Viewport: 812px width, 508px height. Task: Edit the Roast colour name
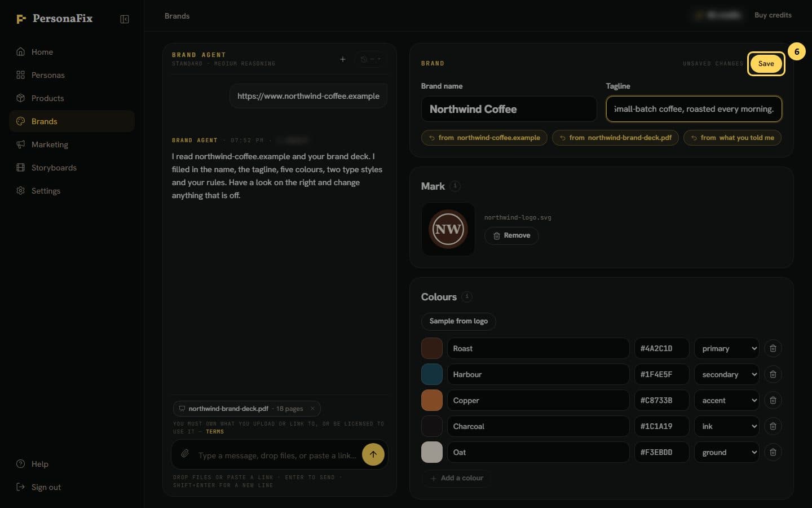pos(538,348)
